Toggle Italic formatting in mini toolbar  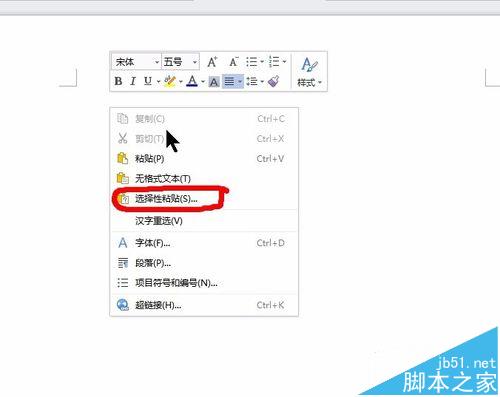click(x=133, y=81)
